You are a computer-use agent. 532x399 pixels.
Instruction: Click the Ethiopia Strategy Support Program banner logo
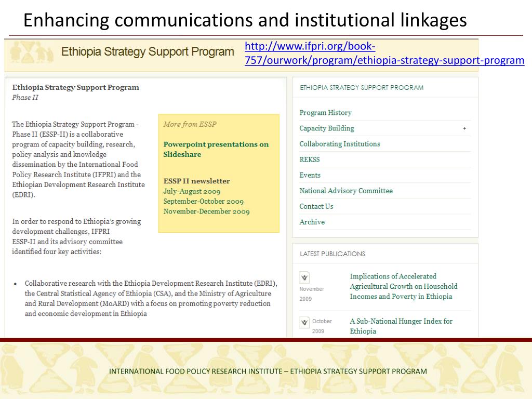[32, 52]
